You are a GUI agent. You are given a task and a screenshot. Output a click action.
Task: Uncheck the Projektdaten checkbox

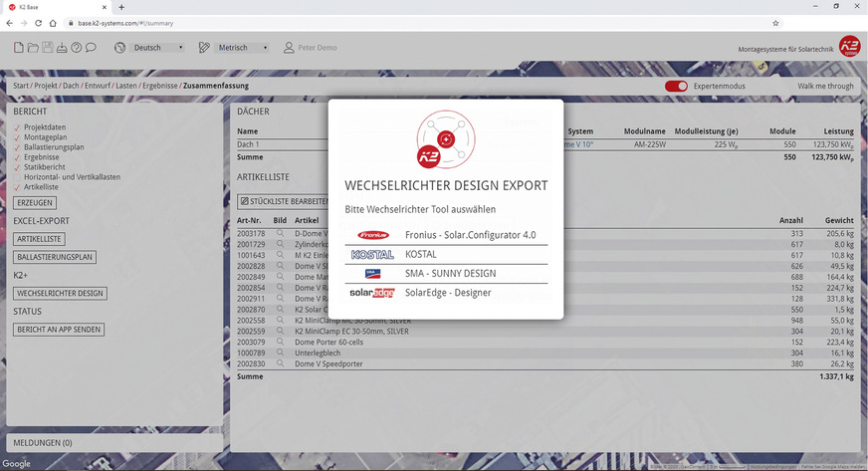17,127
